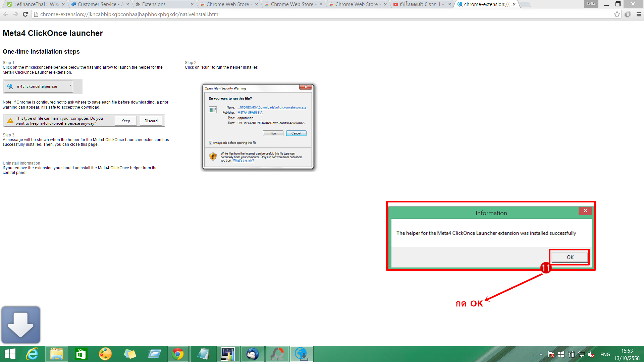This screenshot has width=644, height=362.
Task: Click the monitor-chart taskbar app icon
Action: pos(228,354)
